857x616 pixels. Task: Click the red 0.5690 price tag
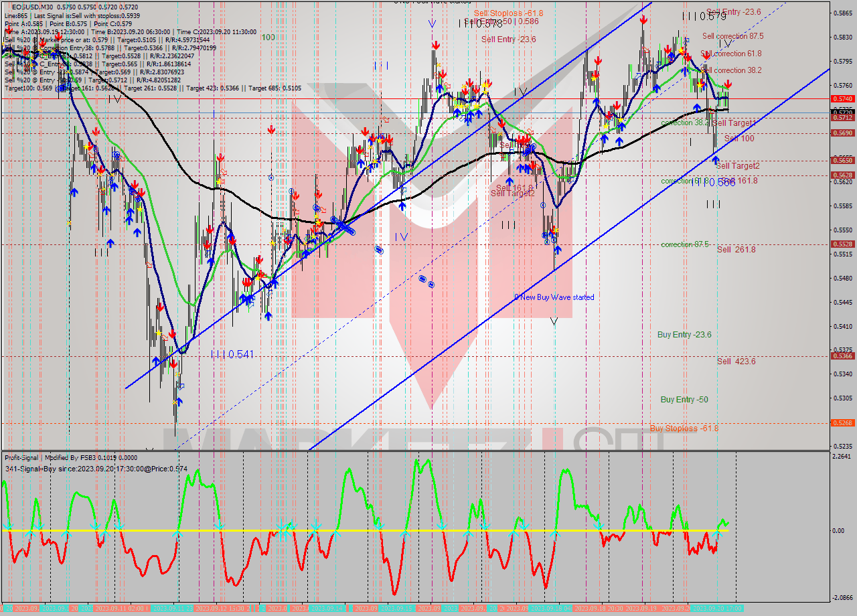[842, 133]
